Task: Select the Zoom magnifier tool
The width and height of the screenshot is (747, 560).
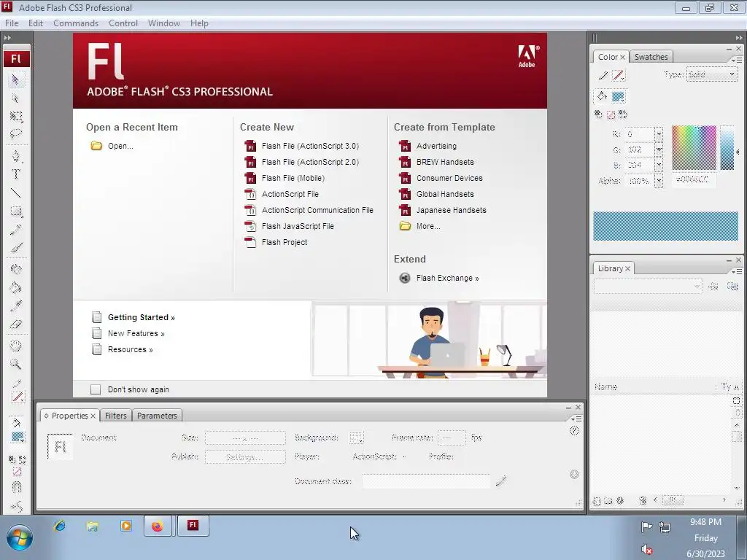Action: coord(16,365)
